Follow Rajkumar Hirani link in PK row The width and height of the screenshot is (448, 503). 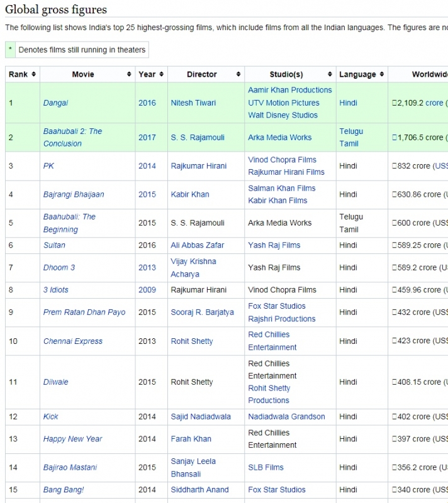pos(199,166)
